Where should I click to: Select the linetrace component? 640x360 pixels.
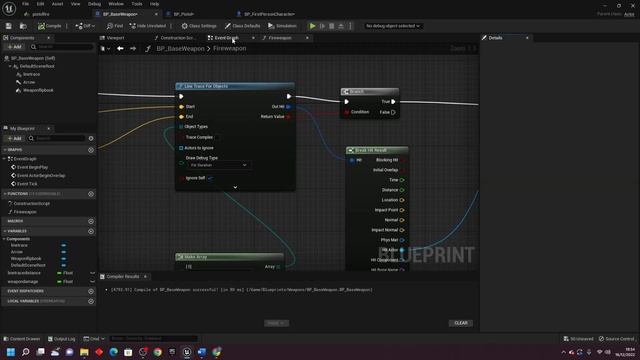pyautogui.click(x=31, y=74)
